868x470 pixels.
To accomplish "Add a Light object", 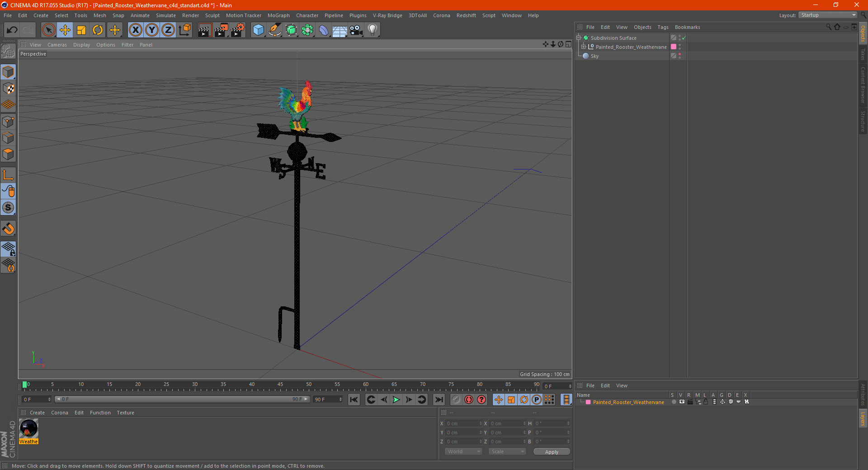I will pos(373,30).
